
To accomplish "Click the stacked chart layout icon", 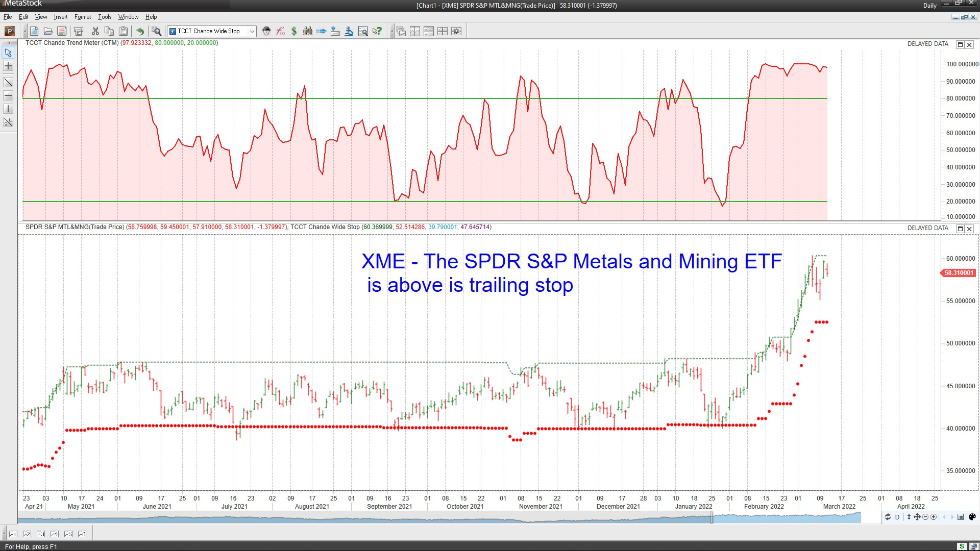I will [x=429, y=31].
